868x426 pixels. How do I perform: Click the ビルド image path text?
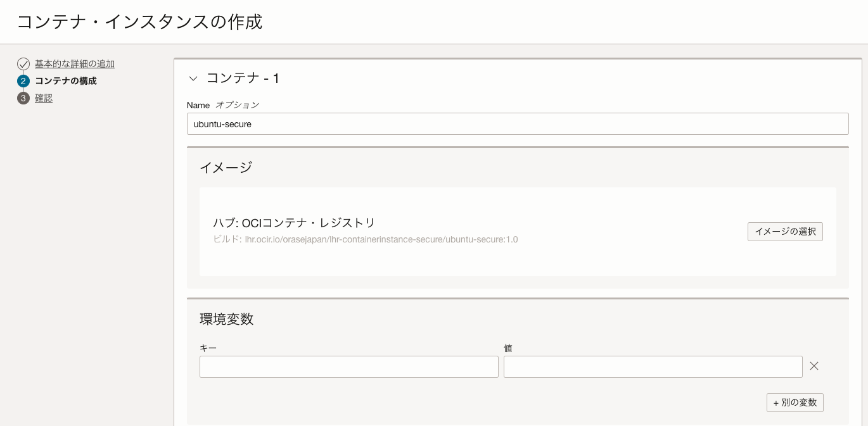[x=366, y=239]
